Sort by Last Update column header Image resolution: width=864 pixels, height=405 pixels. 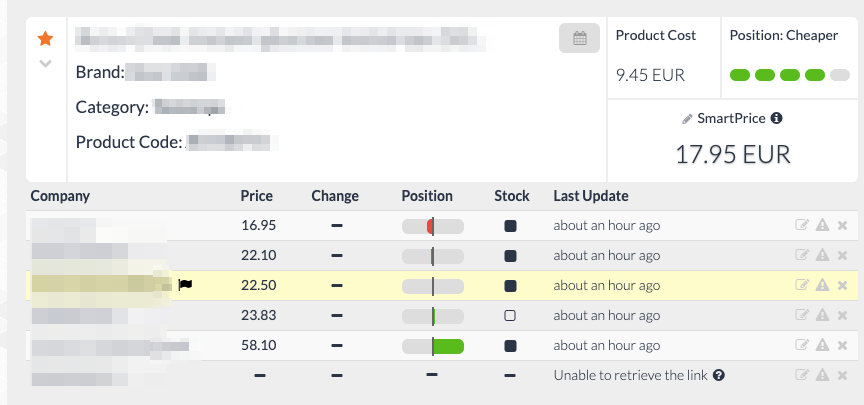coord(591,196)
